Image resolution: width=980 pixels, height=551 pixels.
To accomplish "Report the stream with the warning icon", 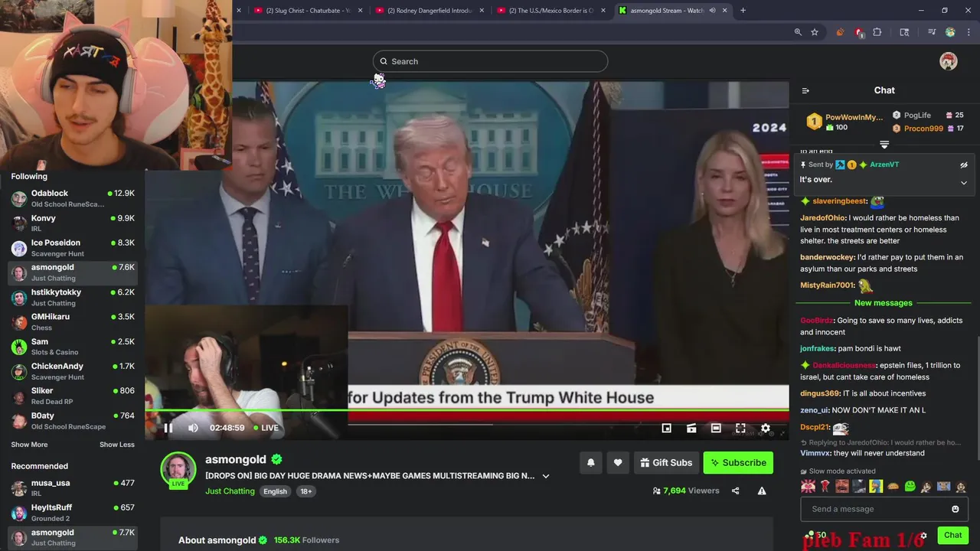I will [x=762, y=491].
